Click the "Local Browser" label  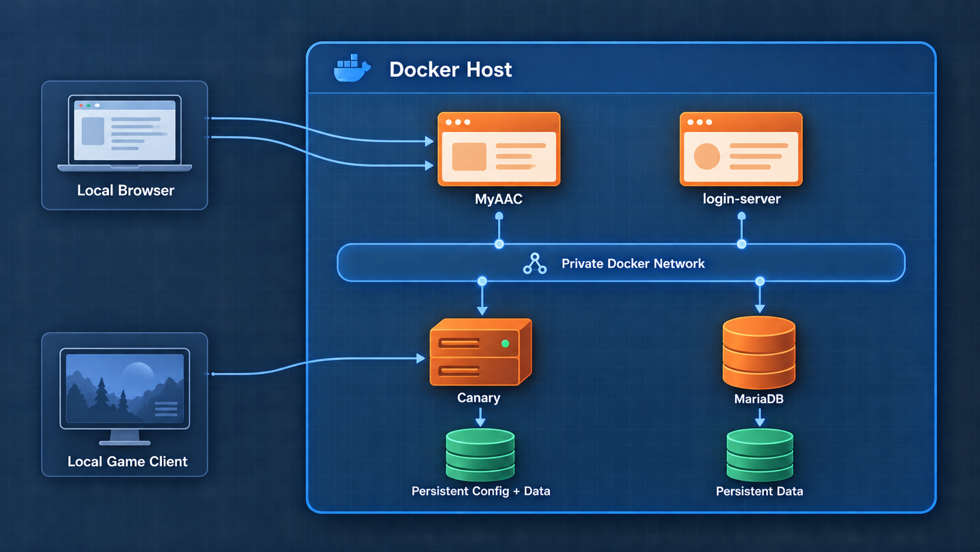[125, 190]
